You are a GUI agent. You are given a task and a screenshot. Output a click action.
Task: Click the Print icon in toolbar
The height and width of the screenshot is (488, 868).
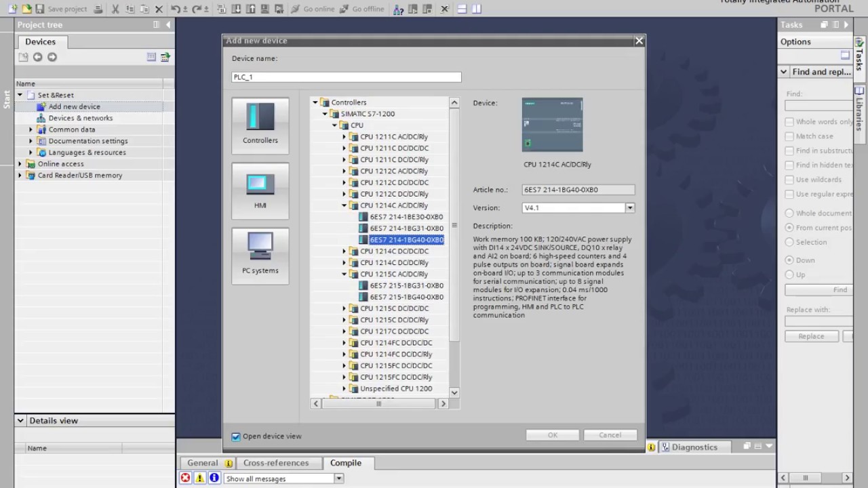point(98,9)
